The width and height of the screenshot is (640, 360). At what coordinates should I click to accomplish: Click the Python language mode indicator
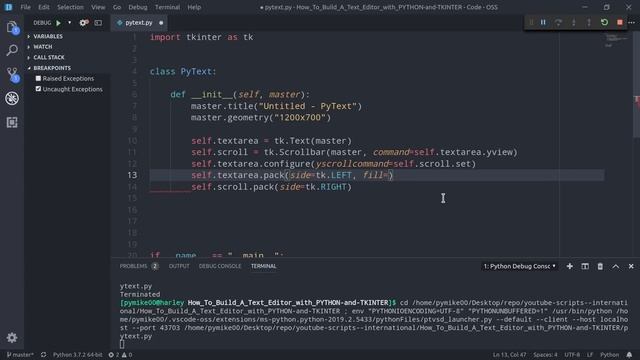pos(609,355)
